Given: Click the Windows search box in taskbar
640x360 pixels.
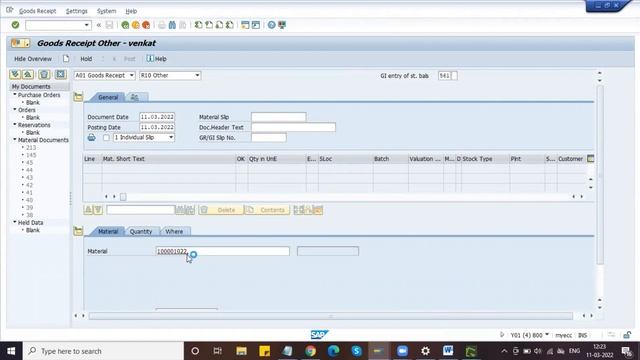Looking at the screenshot, I should point(103,351).
